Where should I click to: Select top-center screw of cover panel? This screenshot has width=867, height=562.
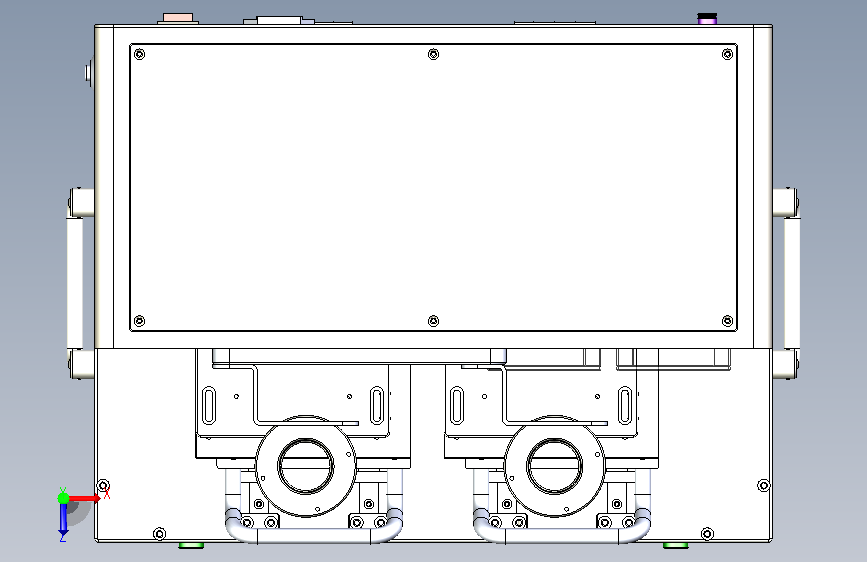(x=434, y=54)
